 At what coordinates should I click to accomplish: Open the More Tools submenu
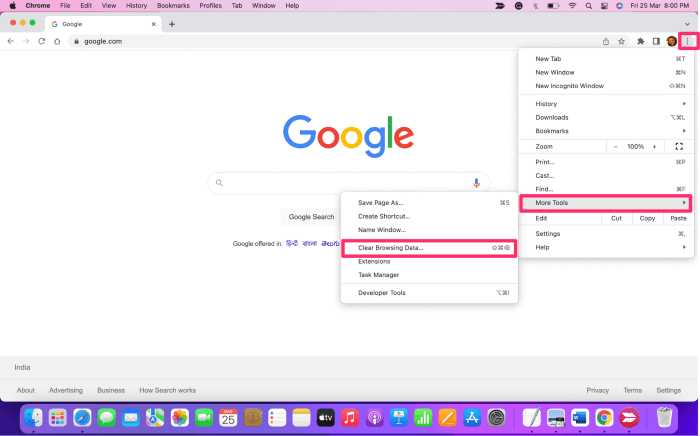[x=606, y=203]
